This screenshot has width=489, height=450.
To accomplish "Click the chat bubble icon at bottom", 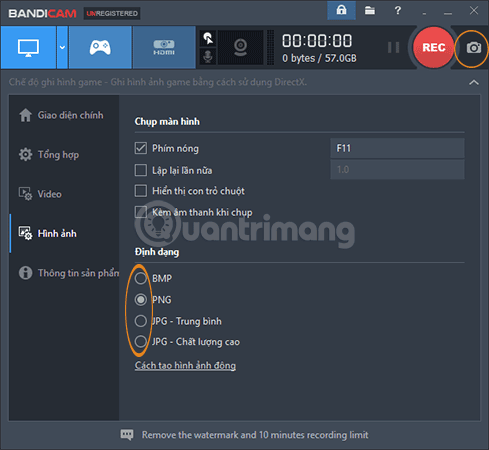I will [x=127, y=435].
